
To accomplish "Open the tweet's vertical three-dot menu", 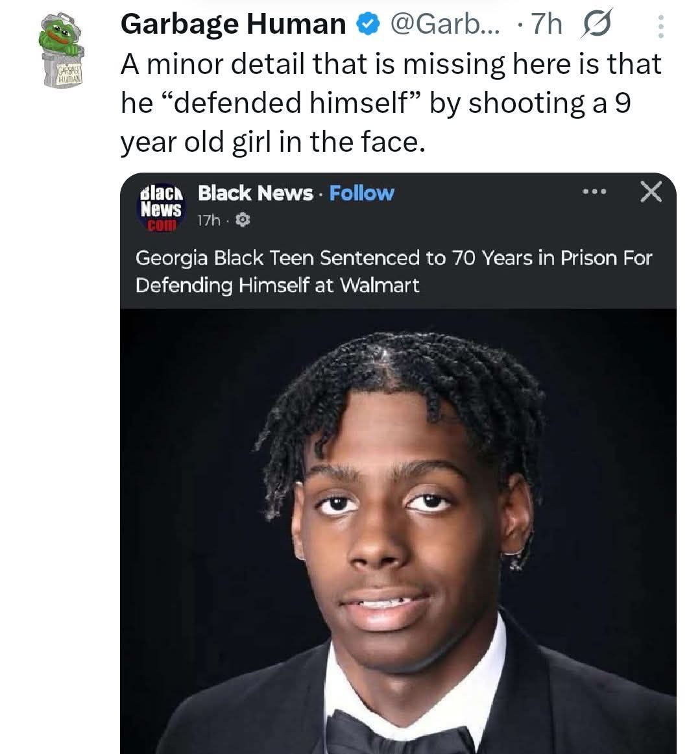I will [660, 26].
